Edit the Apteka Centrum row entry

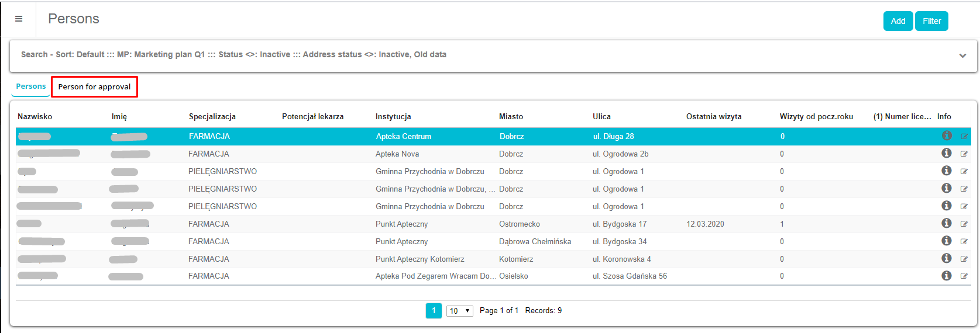pos(964,137)
